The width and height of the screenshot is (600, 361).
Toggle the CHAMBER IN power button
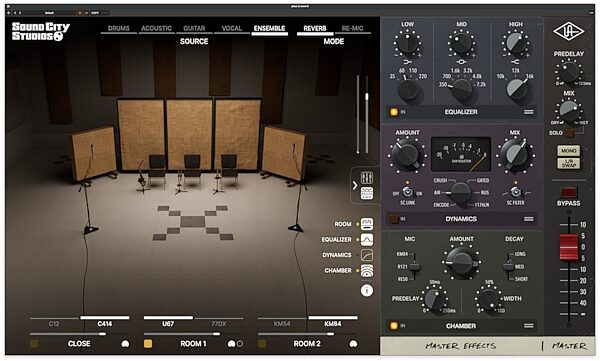point(394,326)
